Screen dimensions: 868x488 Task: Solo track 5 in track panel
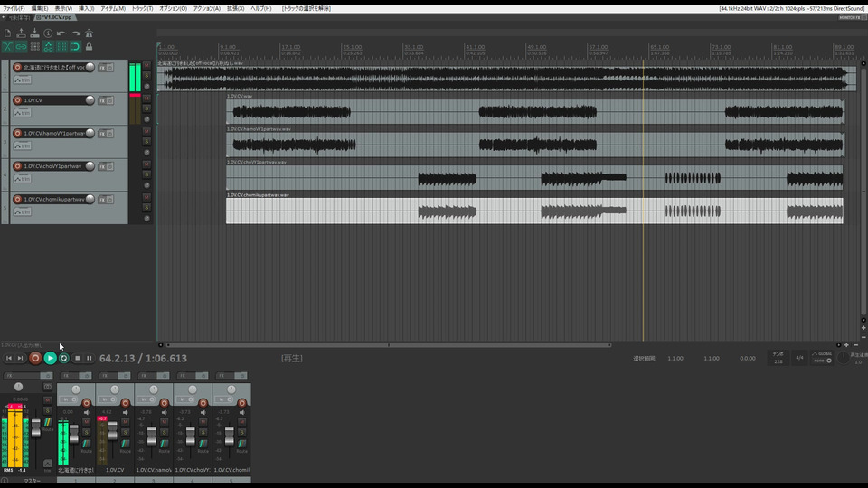click(x=146, y=208)
